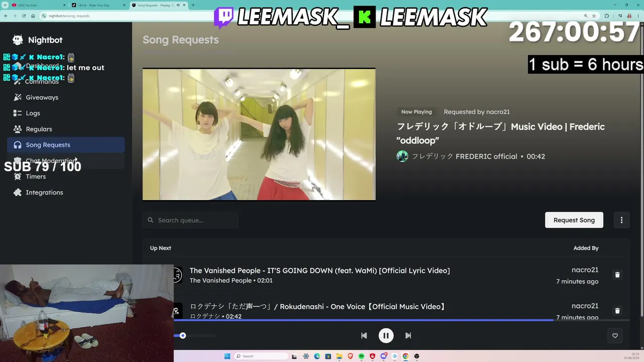This screenshot has width=644, height=362.
Task: Select the Song Requests browser tab
Action: click(x=158, y=5)
